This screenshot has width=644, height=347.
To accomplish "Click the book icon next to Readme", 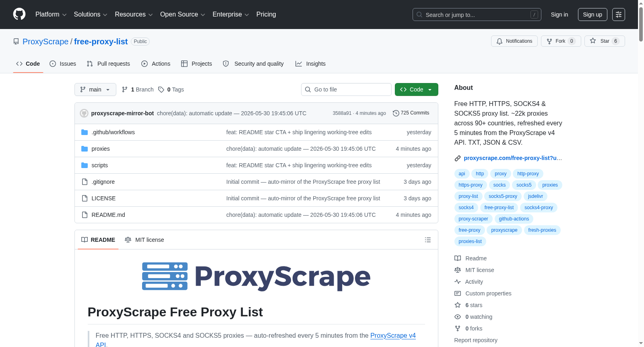I will coord(458,258).
